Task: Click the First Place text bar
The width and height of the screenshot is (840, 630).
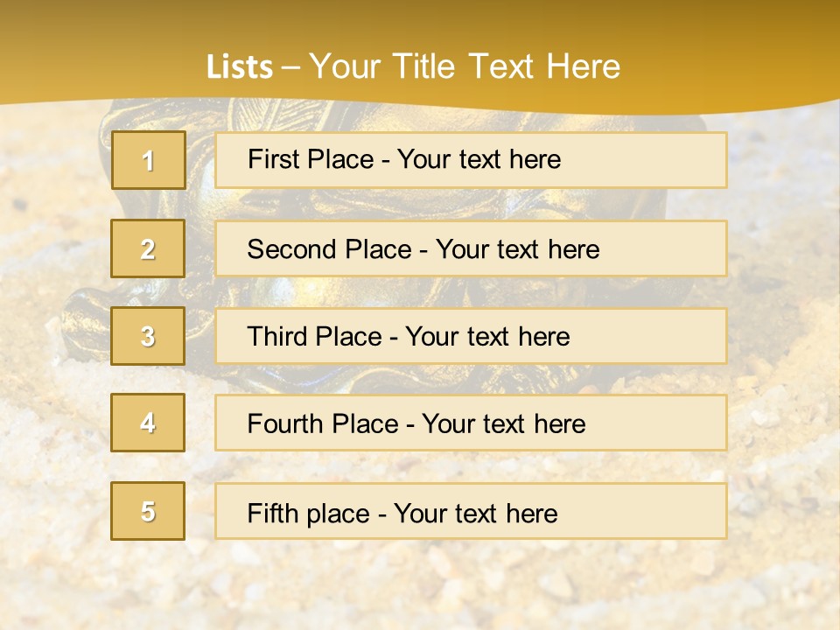Action: [x=471, y=160]
